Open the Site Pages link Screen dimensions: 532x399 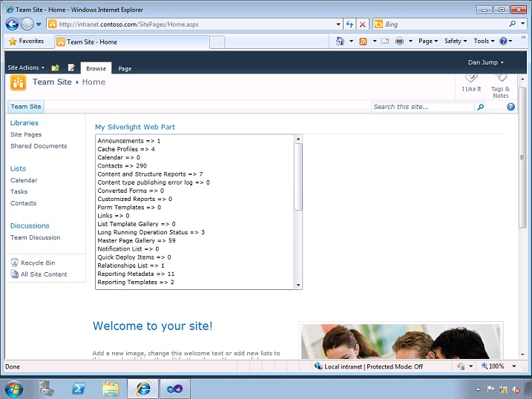[26, 134]
